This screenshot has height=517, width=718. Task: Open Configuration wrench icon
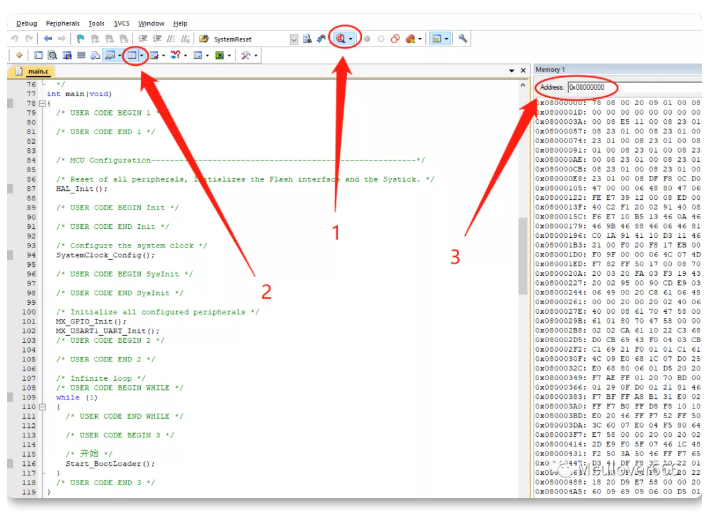463,38
